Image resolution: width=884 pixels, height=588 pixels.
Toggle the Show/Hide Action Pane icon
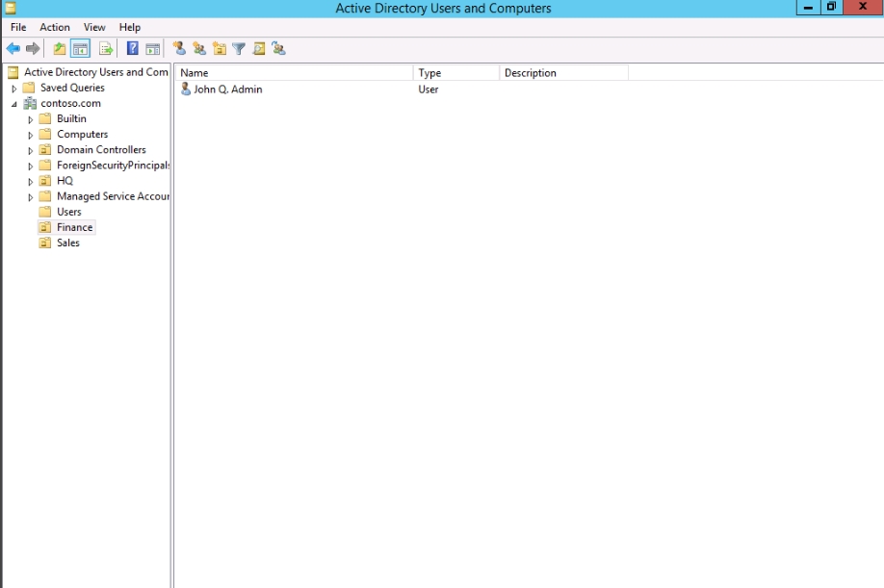click(x=153, y=49)
